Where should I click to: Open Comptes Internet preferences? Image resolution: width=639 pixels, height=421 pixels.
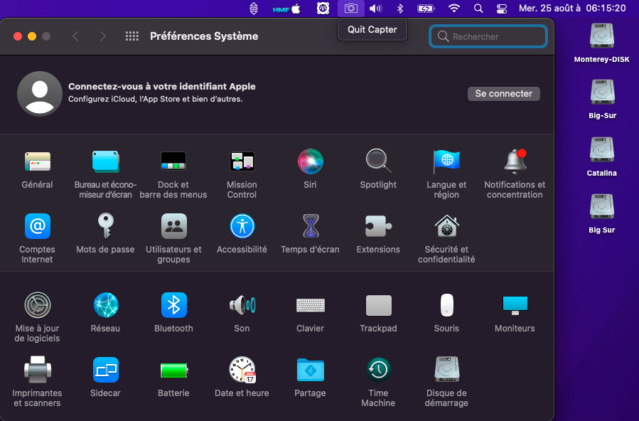coord(37,226)
